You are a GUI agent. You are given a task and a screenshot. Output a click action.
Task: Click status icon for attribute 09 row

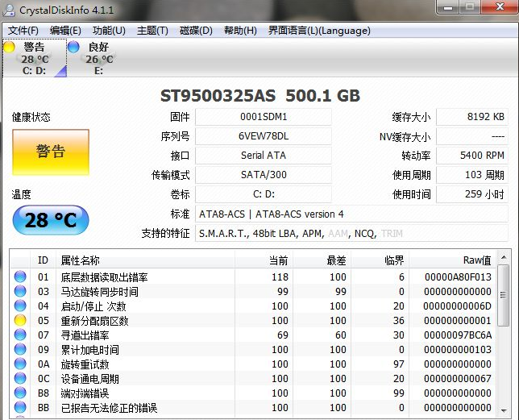coord(20,349)
